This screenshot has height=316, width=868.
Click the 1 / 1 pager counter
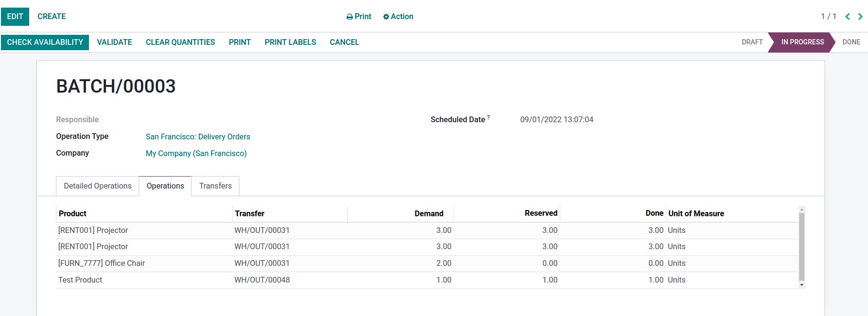point(829,17)
